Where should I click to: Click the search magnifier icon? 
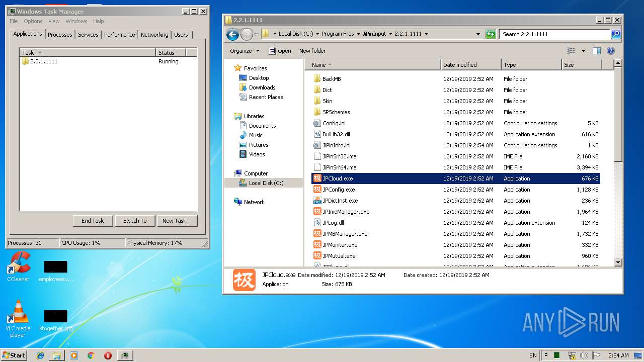[x=615, y=34]
